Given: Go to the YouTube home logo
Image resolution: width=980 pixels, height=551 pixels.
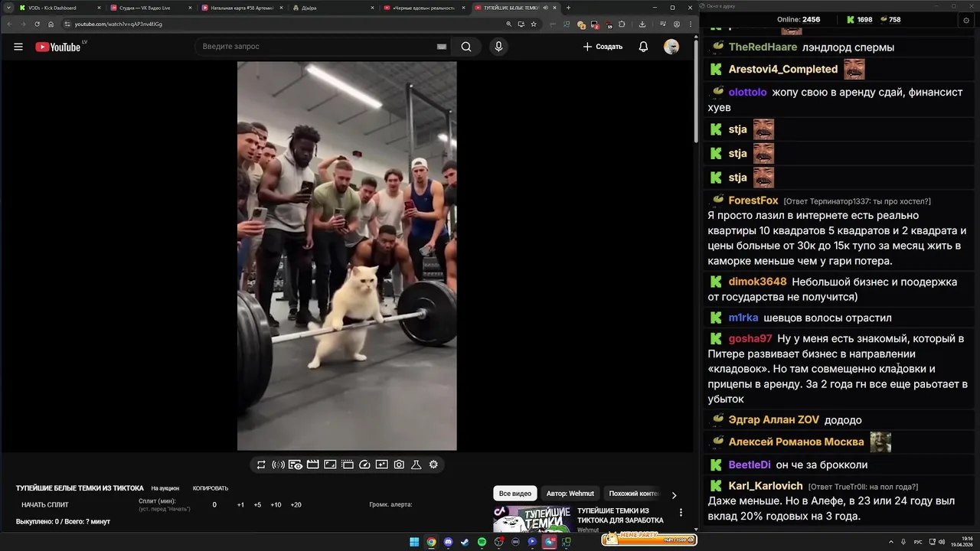Looking at the screenshot, I should 58,47.
